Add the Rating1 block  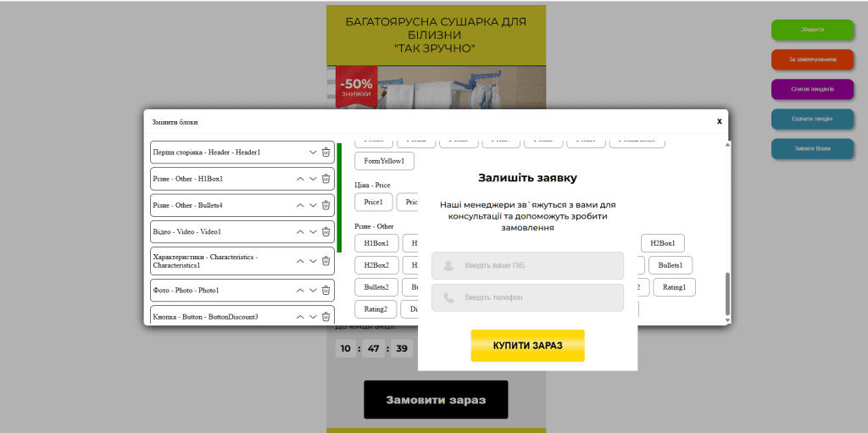pos(674,287)
